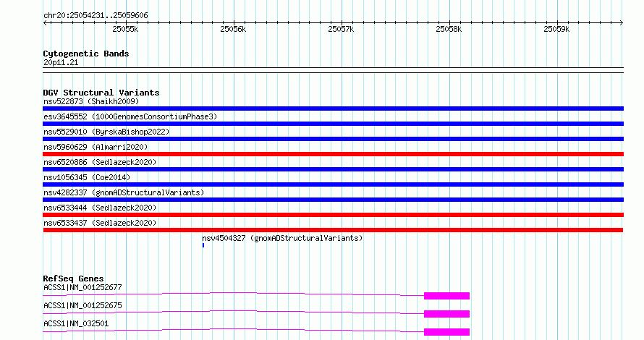Click the 25058k ruler tick label
This screenshot has height=340, width=644.
coord(449,29)
